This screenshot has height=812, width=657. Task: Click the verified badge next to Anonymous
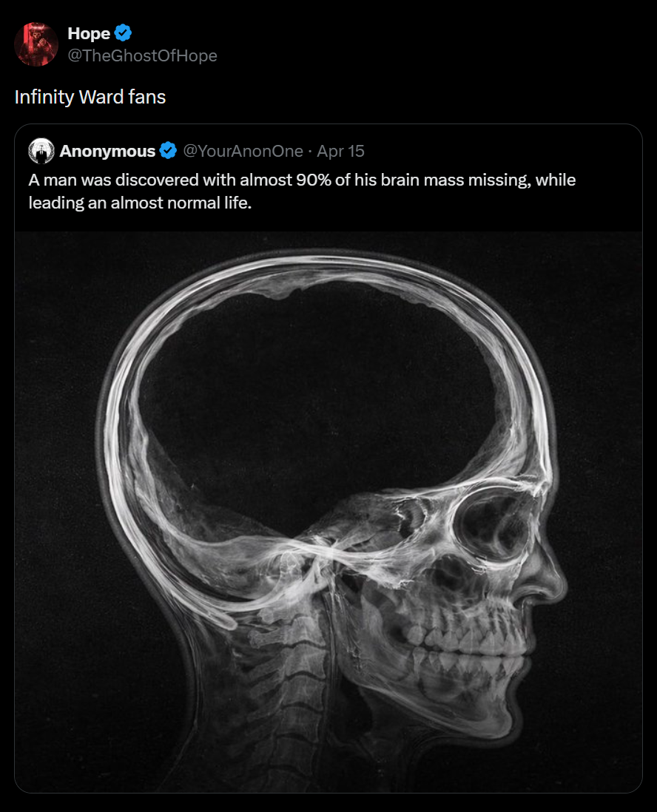coord(169,151)
